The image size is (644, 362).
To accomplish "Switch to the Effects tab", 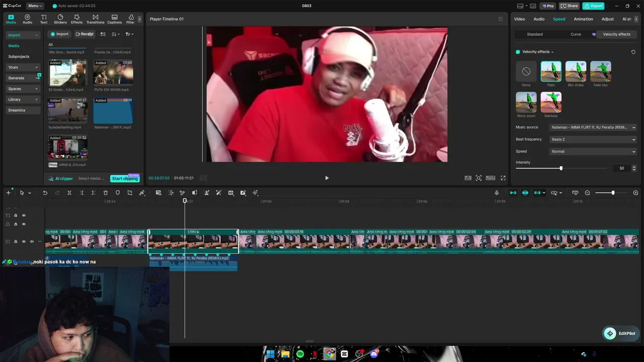I will coord(76,19).
